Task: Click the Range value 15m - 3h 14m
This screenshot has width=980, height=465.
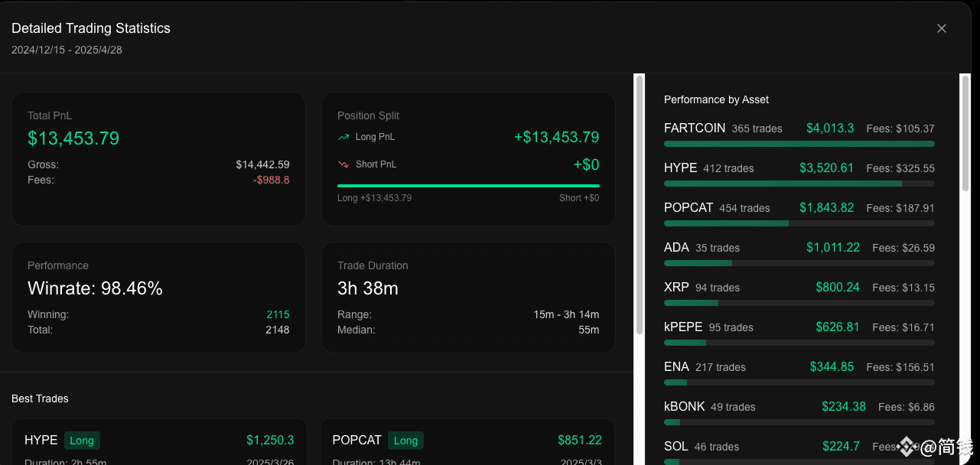Action: pos(566,314)
